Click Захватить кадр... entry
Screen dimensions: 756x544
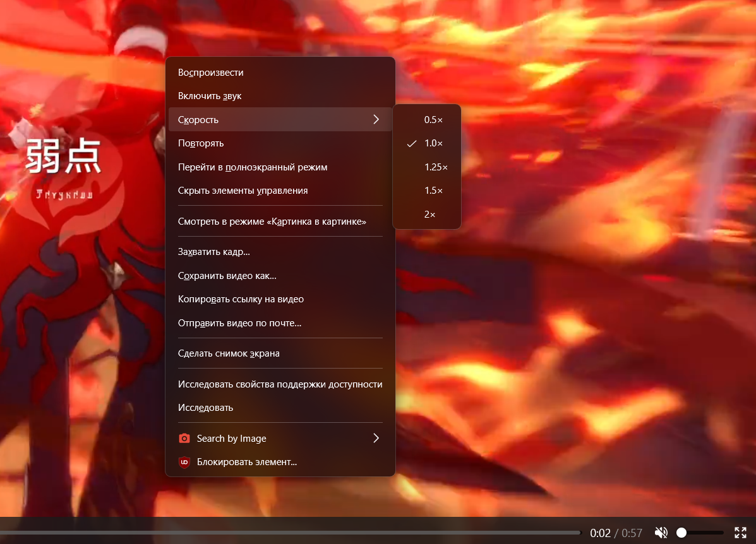(x=280, y=252)
